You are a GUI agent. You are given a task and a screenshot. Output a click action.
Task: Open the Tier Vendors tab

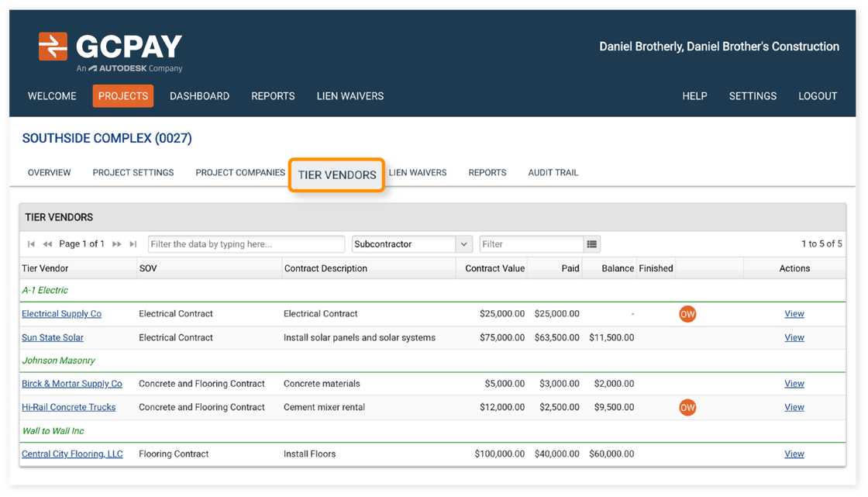337,175
